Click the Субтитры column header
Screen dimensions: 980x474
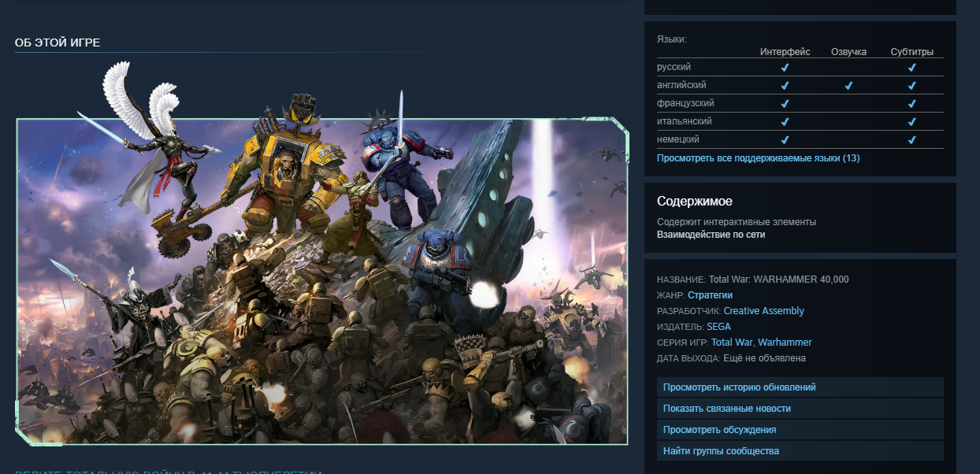(x=912, y=52)
